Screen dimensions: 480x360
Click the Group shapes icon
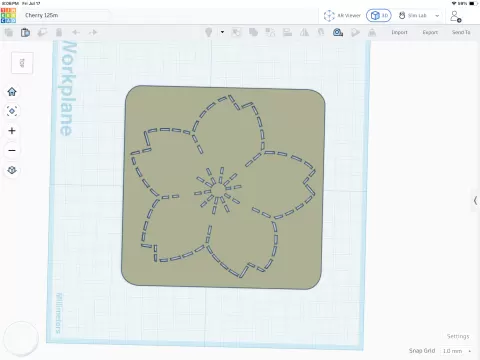[253, 32]
